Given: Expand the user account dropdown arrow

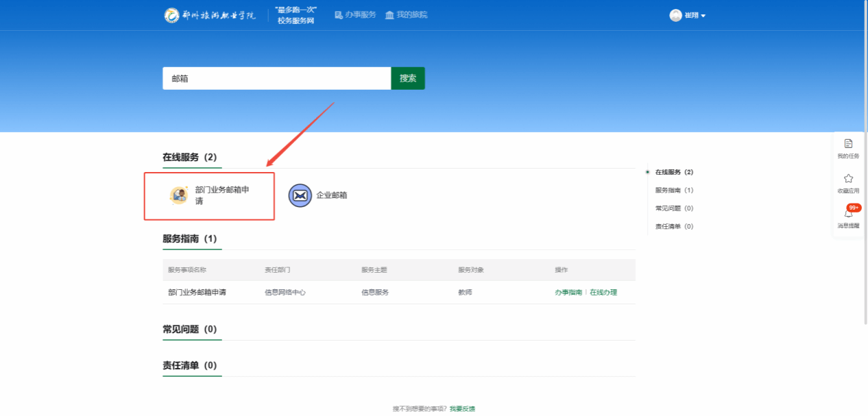Looking at the screenshot, I should [x=703, y=16].
